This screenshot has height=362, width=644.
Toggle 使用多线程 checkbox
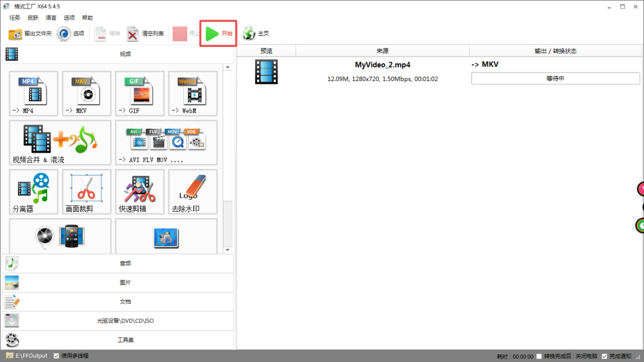click(x=56, y=356)
